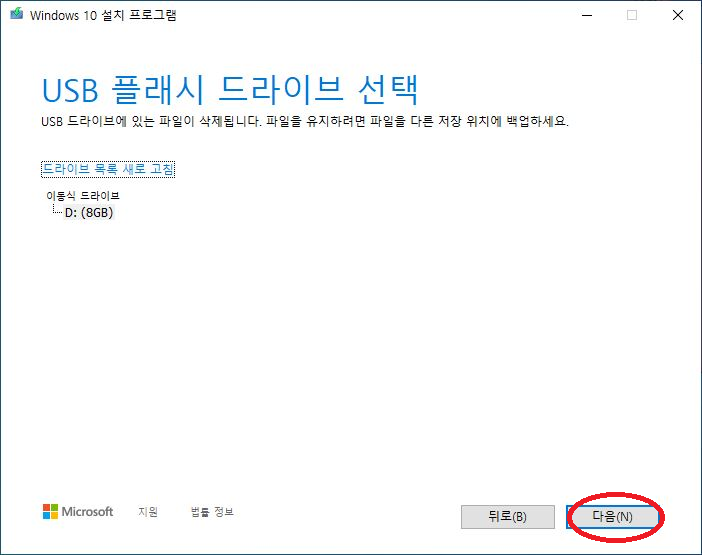Select the 이동식 드라이브 tree node
The height and width of the screenshot is (555, 702).
(x=83, y=196)
